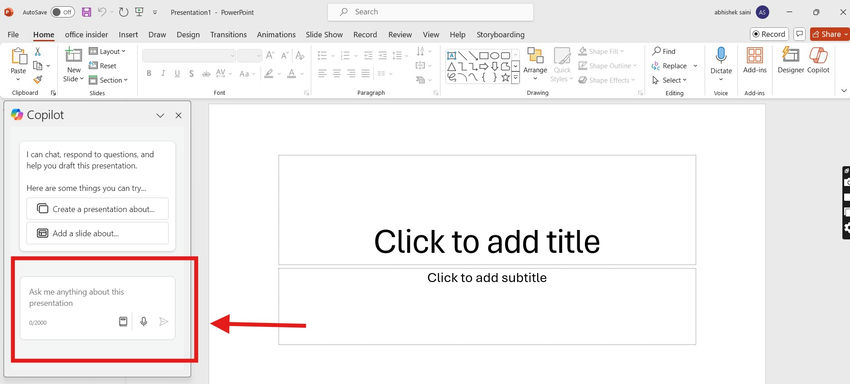Viewport: 850px width, 384px height.
Task: Open the prompt guide book icon in Copilot
Action: click(123, 322)
